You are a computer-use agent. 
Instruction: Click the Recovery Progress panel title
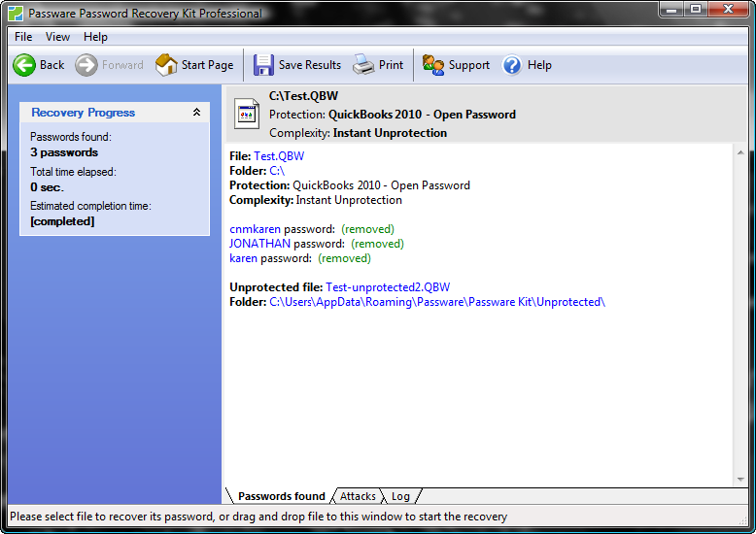click(84, 113)
